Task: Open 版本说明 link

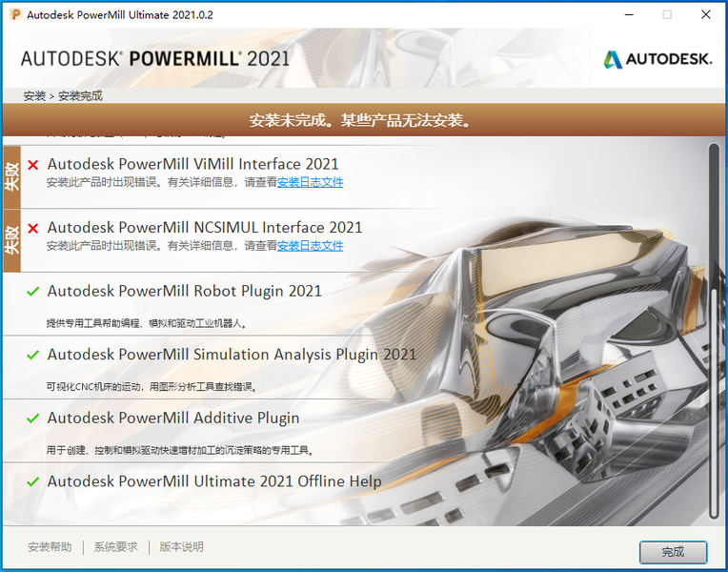Action: (x=182, y=547)
